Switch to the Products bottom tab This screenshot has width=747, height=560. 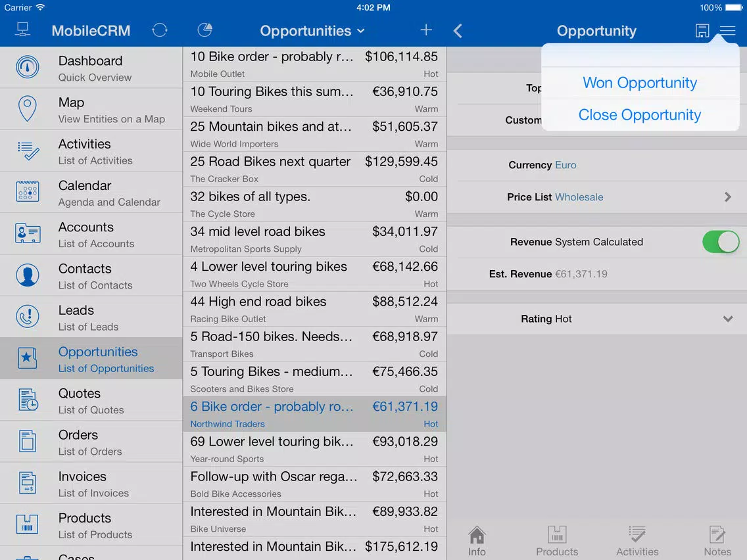557,541
